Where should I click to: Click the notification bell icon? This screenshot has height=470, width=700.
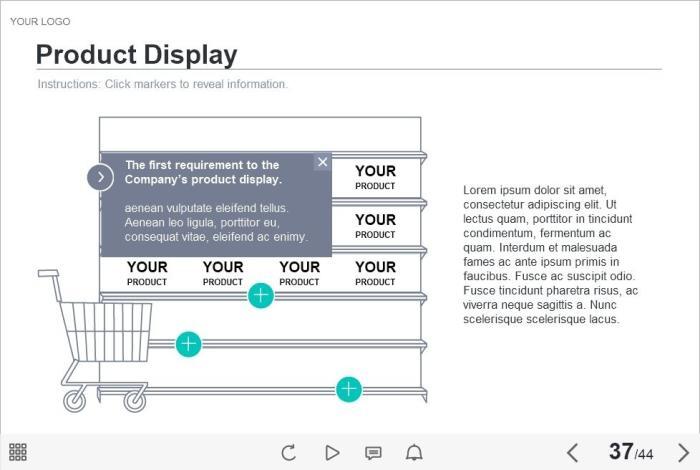414,453
